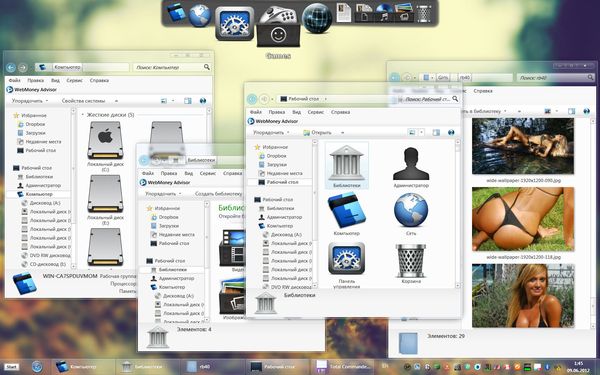The image size is (600, 375).
Task: Open Вид menu in the Библиотеки window
Action: coord(189,173)
